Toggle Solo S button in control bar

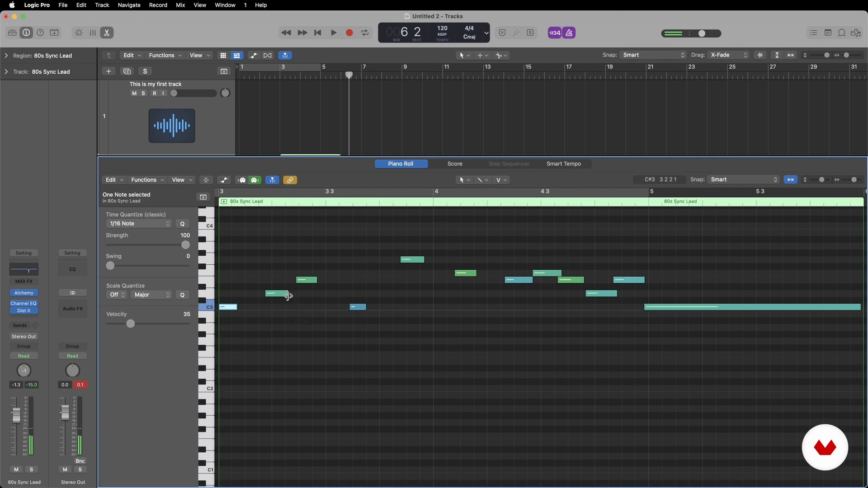(x=530, y=33)
